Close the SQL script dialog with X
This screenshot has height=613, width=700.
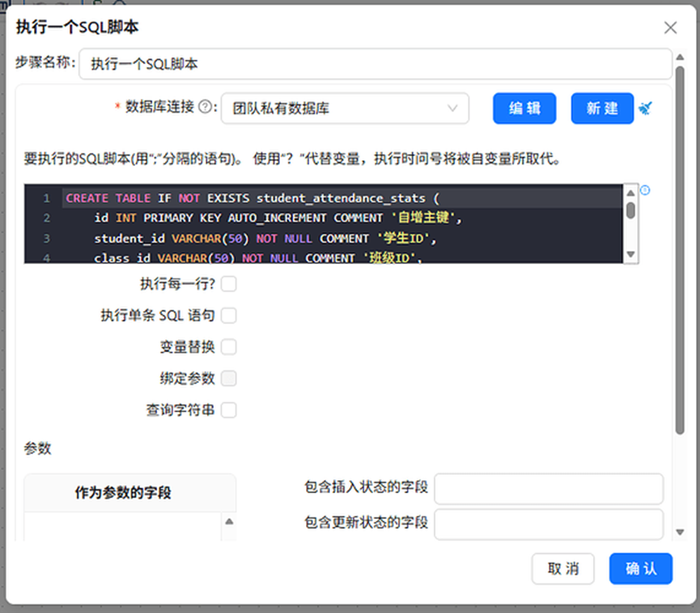(x=670, y=28)
